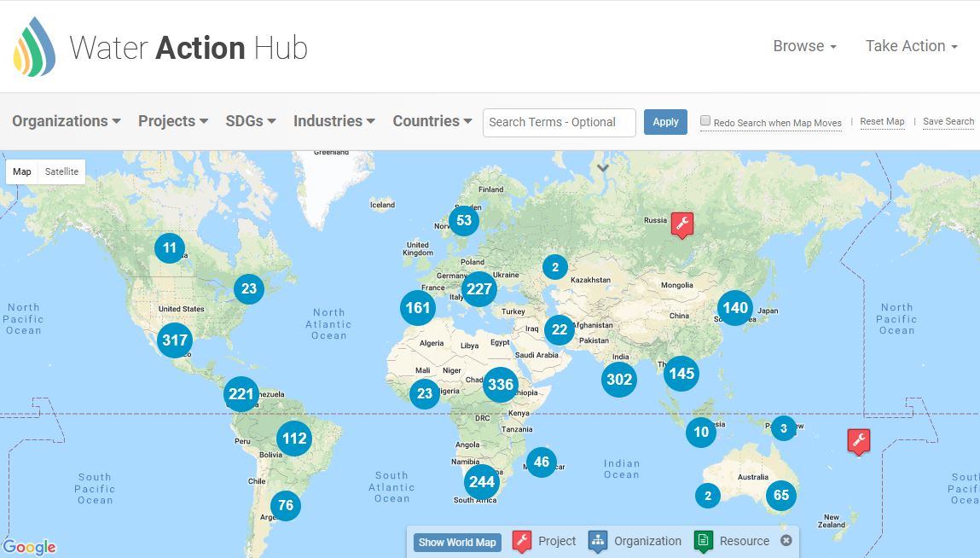This screenshot has height=558, width=980.
Task: Click the cluster marker labeled 3 near Papua New Guinea
Action: coord(783,428)
